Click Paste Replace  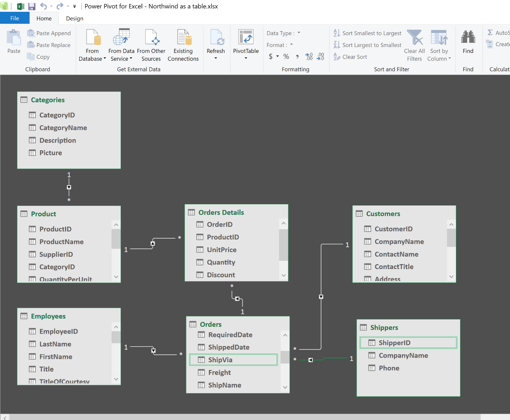(x=49, y=45)
